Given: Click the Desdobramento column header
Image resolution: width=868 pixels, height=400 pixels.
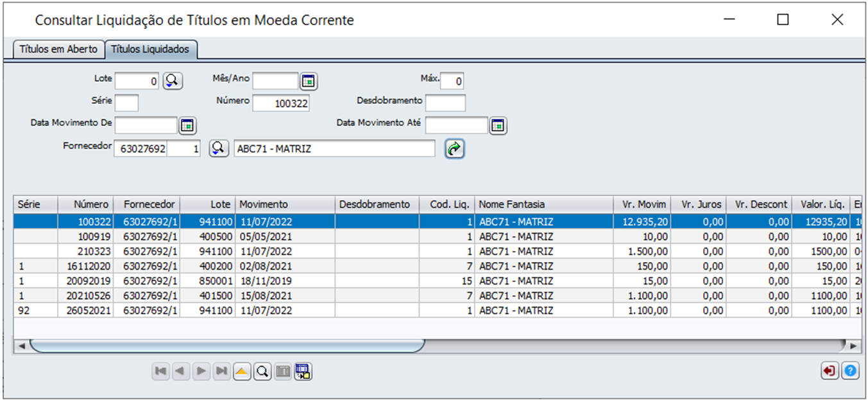Looking at the screenshot, I should 377,204.
